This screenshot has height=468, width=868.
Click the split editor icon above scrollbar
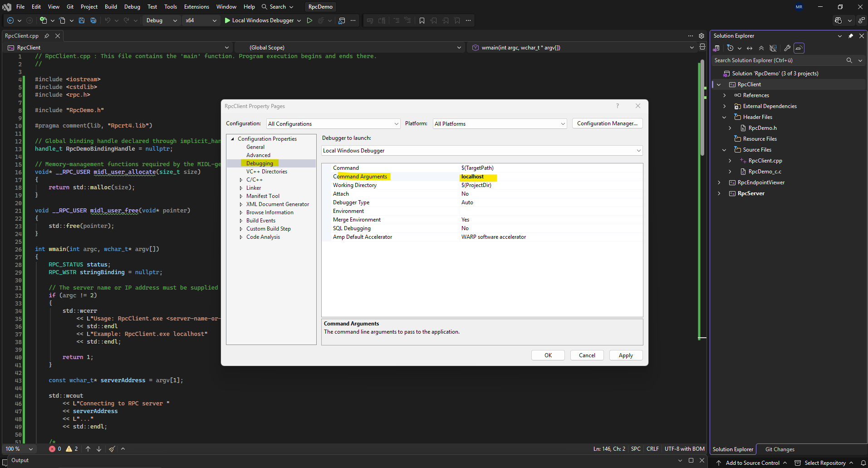(x=702, y=47)
